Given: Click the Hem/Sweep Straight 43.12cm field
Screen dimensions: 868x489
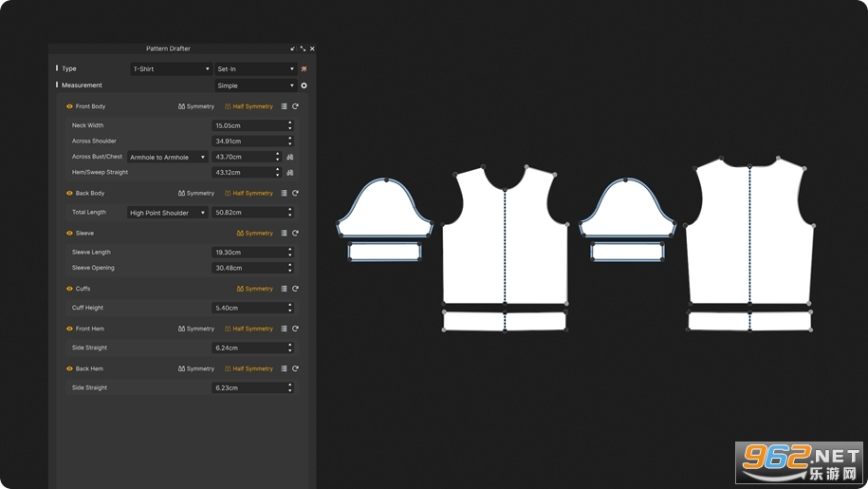Looking at the screenshot, I should (x=247, y=172).
